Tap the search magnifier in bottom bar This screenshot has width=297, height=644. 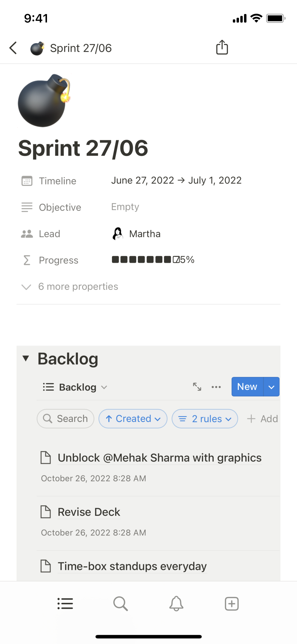click(x=121, y=604)
